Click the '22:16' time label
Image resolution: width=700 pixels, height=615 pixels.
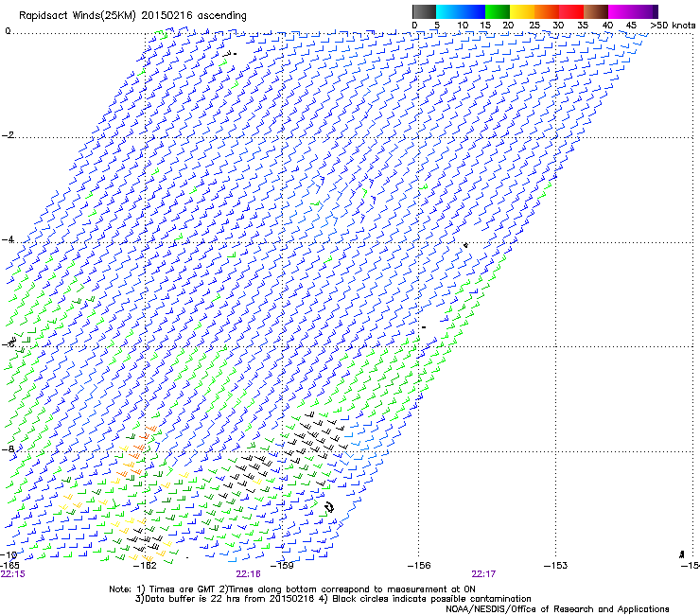(248, 574)
